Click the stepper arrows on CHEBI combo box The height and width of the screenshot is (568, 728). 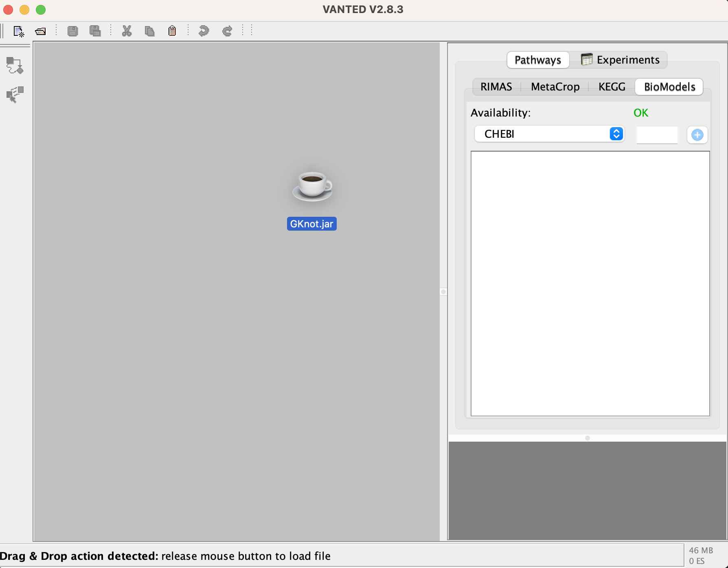click(x=616, y=134)
